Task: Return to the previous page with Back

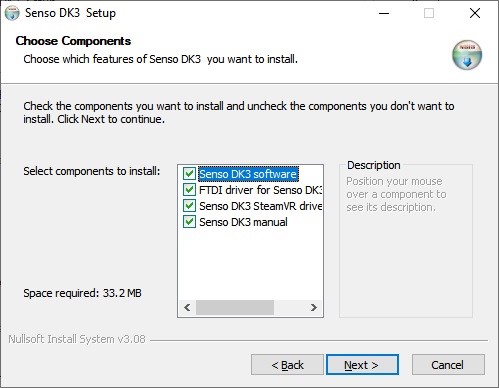Action: (287, 365)
